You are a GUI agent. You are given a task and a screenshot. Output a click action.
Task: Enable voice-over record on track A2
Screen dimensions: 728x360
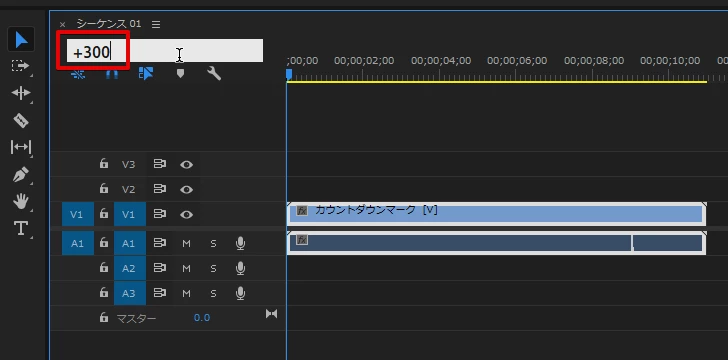[x=240, y=268]
